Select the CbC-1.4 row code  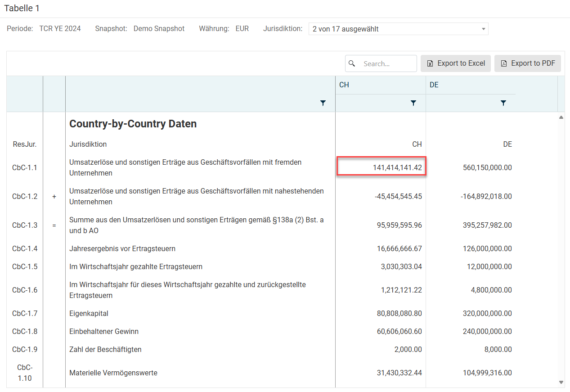(25, 248)
